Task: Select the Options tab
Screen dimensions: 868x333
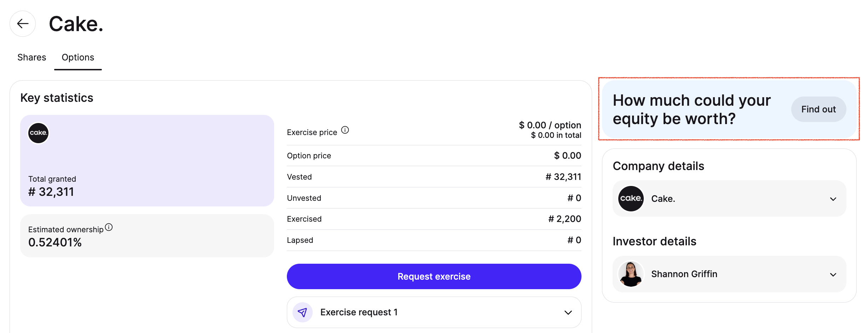Action: coord(78,57)
